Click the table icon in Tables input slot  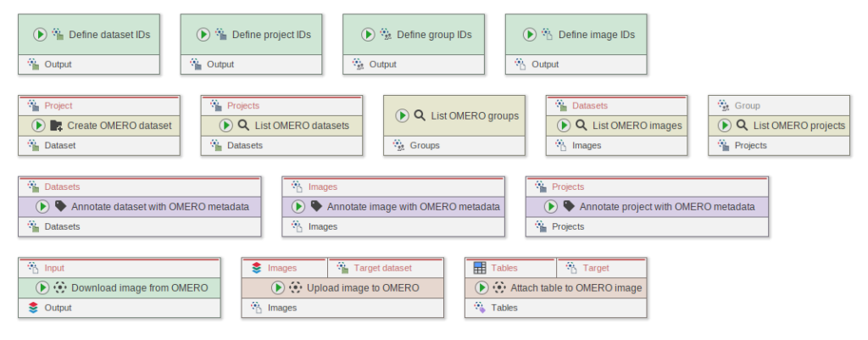click(480, 268)
